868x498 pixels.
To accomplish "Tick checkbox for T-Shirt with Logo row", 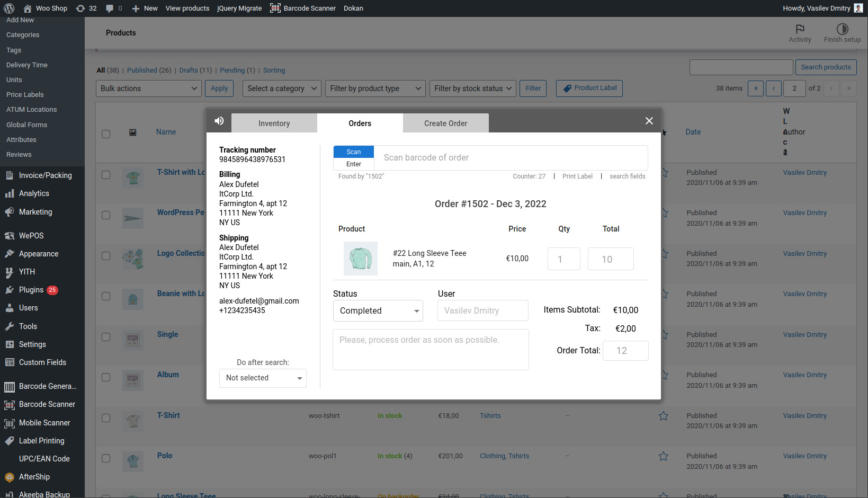I will point(106,175).
